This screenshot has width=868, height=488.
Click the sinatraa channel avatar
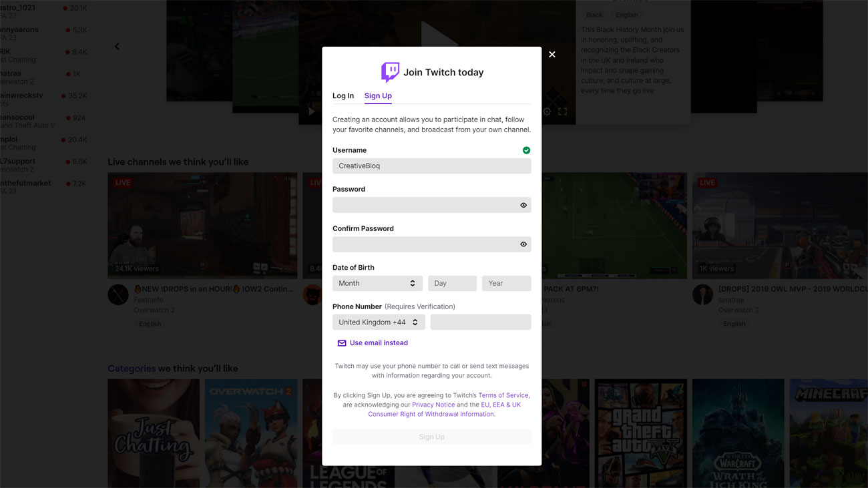[702, 294]
